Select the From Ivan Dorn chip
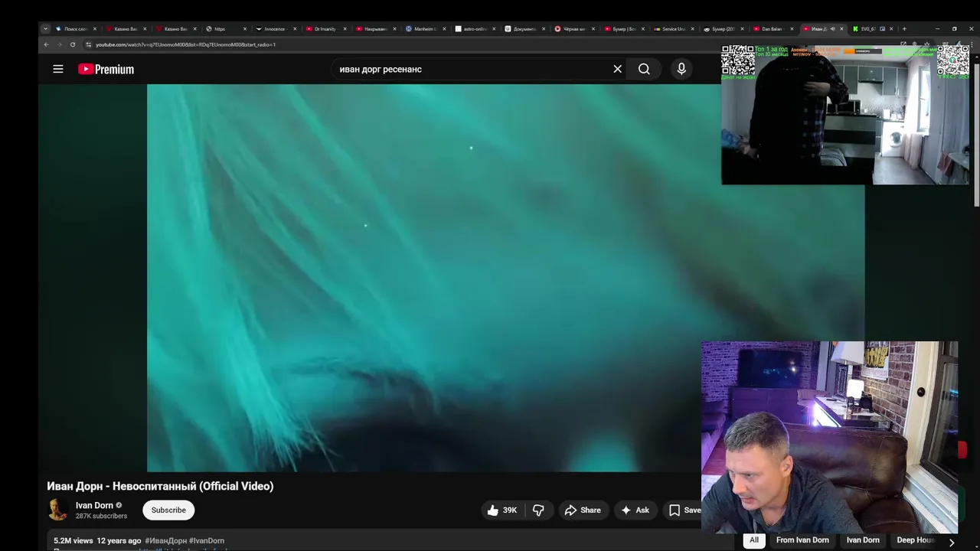The width and height of the screenshot is (980, 551). [x=802, y=540]
